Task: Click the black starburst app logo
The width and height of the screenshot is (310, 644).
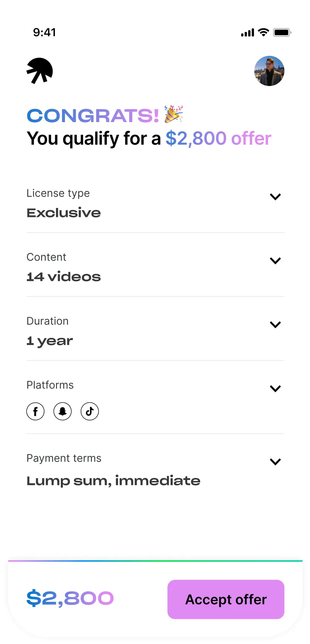Action: (40, 71)
